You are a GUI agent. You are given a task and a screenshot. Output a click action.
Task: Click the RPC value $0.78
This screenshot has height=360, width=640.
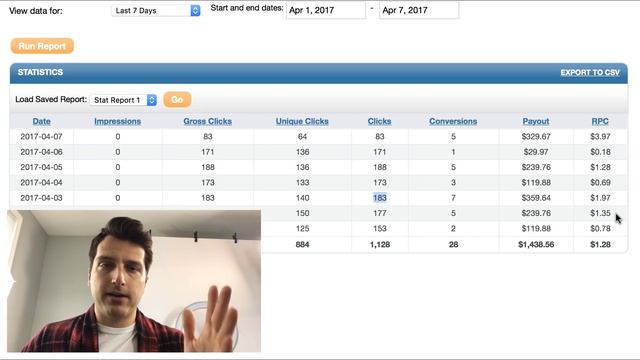(600, 229)
